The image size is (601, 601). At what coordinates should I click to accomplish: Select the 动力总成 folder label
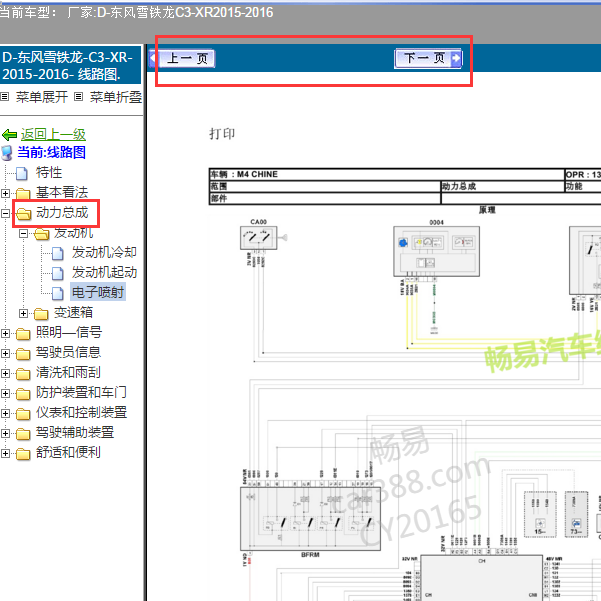pyautogui.click(x=62, y=212)
